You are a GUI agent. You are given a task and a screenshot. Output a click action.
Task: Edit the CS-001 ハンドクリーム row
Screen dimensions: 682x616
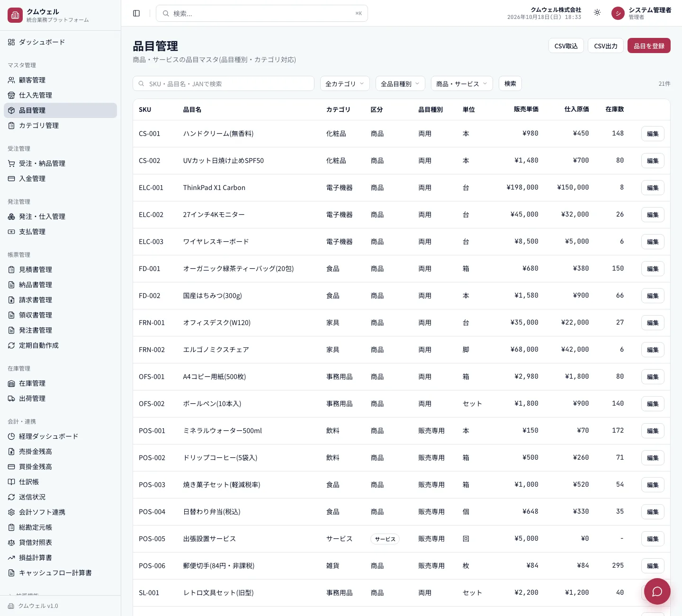653,134
